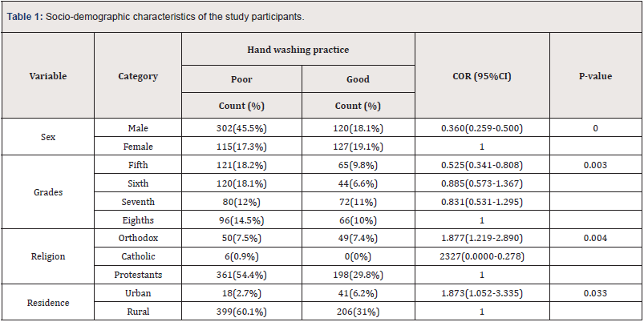Click the Hand washing practice header

click(298, 50)
